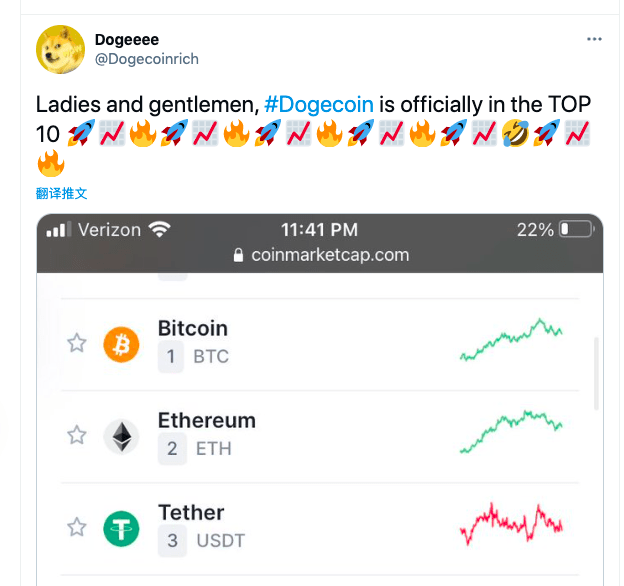Toggle the Ethereum watchlist star
Viewport: 624px width, 586px height.
pyautogui.click(x=76, y=435)
